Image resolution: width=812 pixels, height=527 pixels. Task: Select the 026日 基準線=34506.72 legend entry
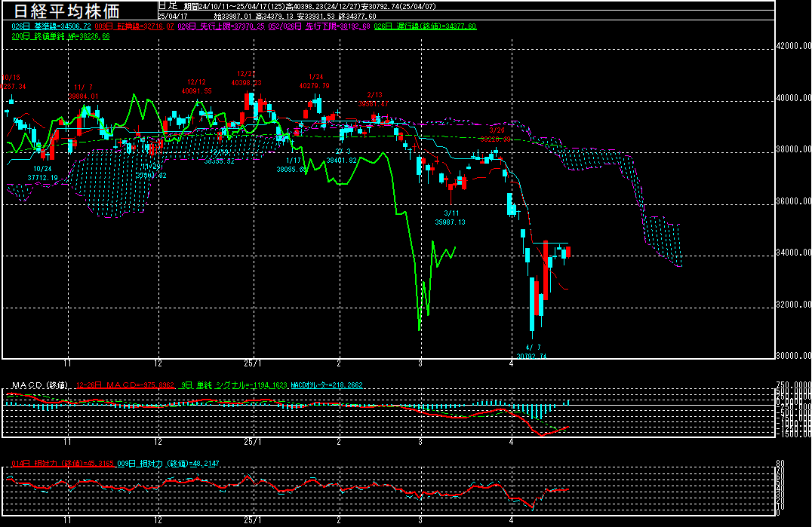[x=51, y=26]
